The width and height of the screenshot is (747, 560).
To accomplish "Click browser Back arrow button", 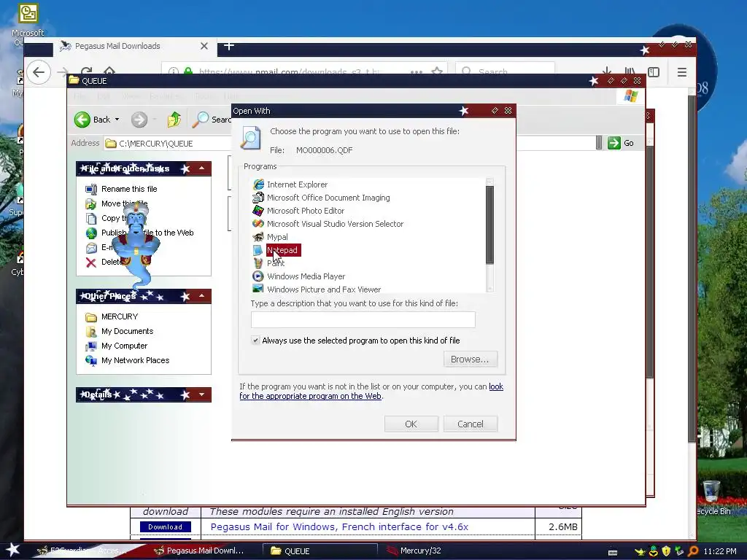I will 39,72.
